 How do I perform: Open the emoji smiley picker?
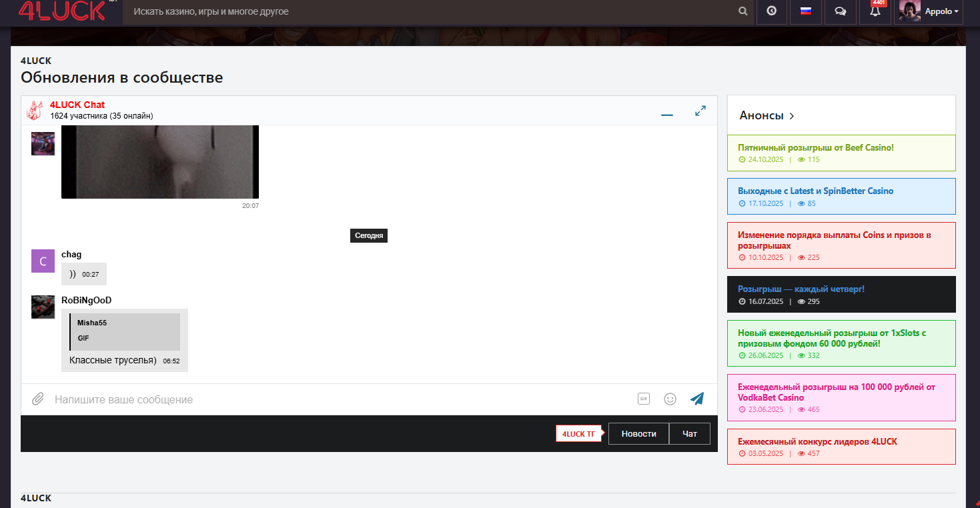[670, 399]
